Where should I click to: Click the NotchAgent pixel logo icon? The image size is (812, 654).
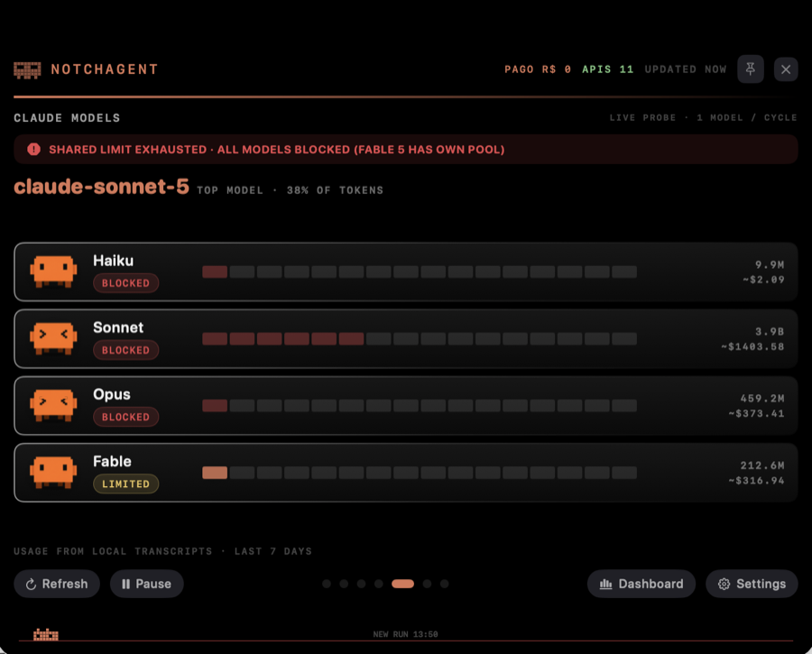27,69
